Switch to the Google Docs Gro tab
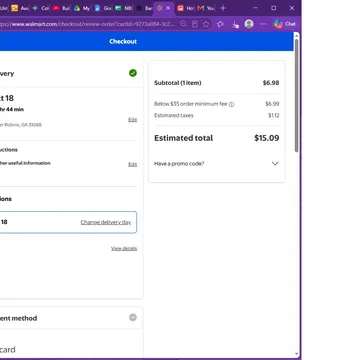The width and height of the screenshot is (360, 360). point(103,8)
